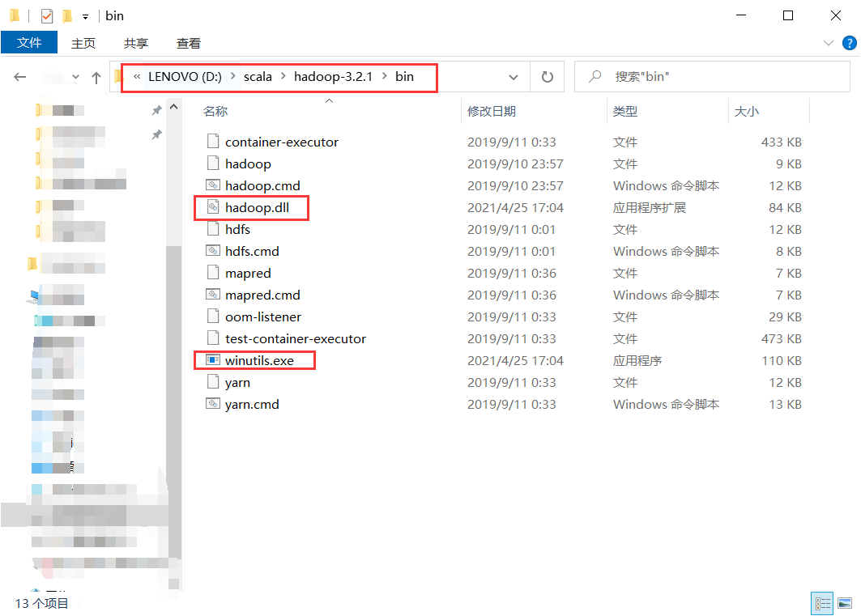The height and width of the screenshot is (616, 861).
Task: Expand the address bar dropdown arrow
Action: 514,76
